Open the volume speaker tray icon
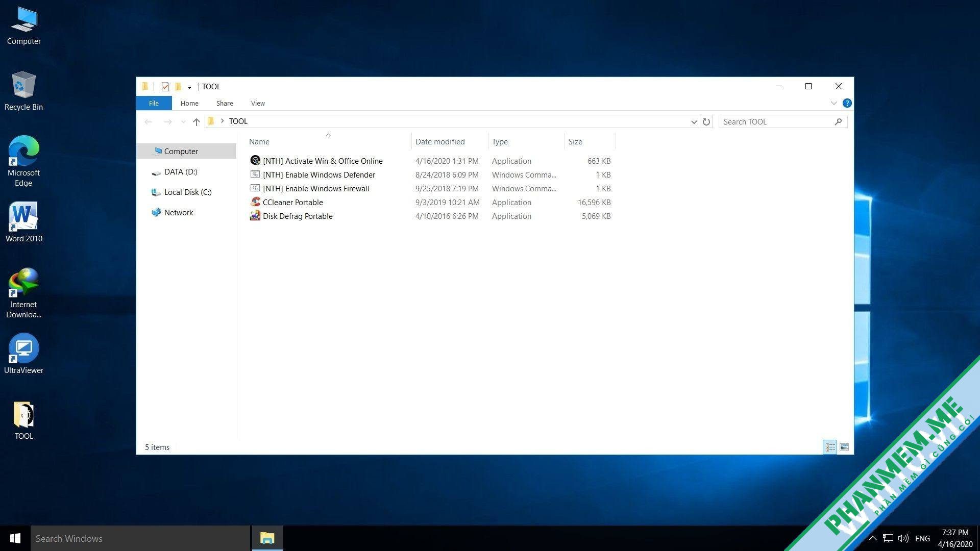980x551 pixels. (x=903, y=538)
